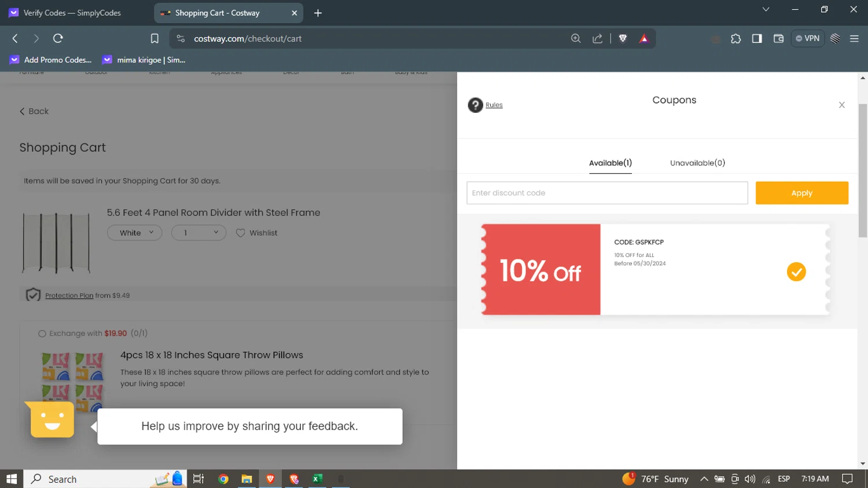The width and height of the screenshot is (868, 488).
Task: Apply the discount code
Action: [x=802, y=193]
